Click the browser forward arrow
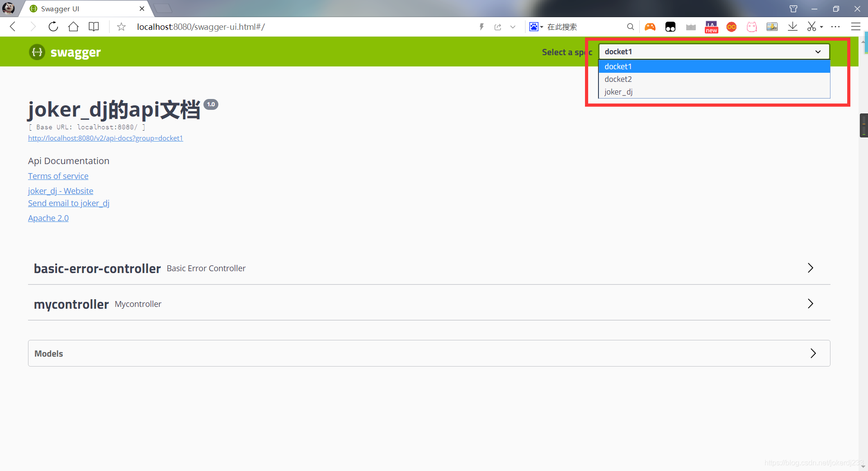Screen dimensions: 868x471 33,27
